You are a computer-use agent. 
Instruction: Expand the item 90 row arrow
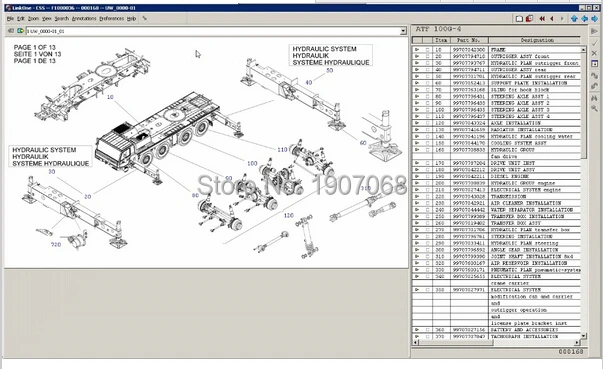point(417,103)
